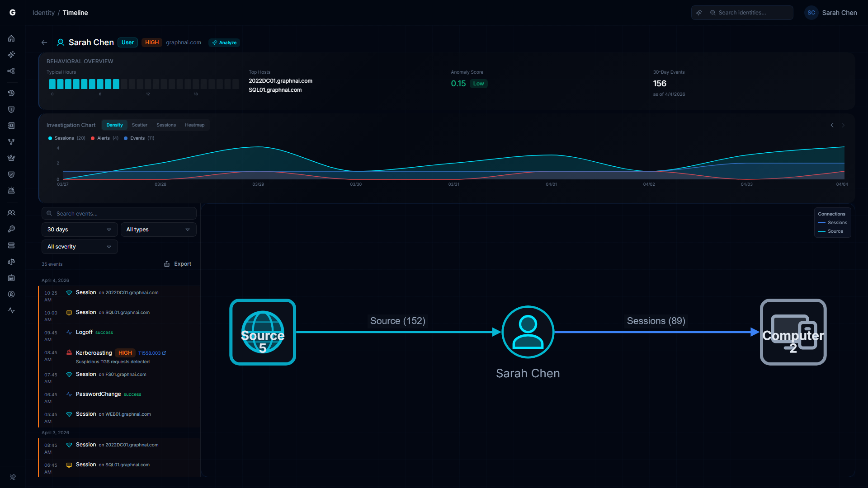868x488 pixels.
Task: Open the All types filter dropdown
Action: [158, 230]
